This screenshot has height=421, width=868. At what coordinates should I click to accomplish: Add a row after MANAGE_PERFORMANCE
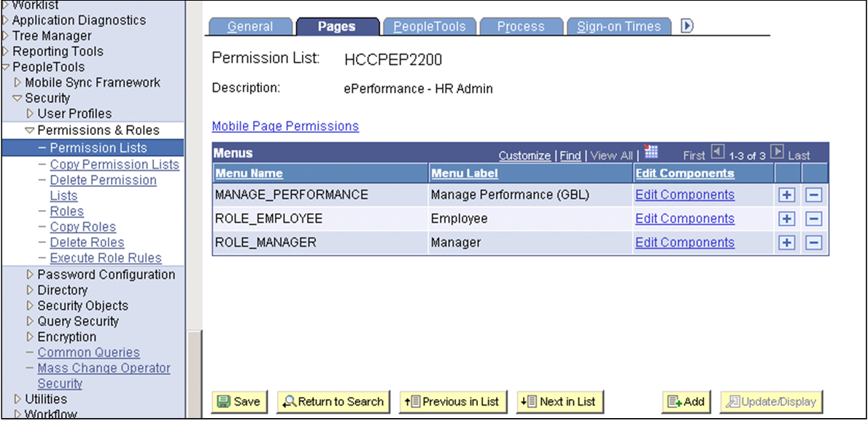786,195
